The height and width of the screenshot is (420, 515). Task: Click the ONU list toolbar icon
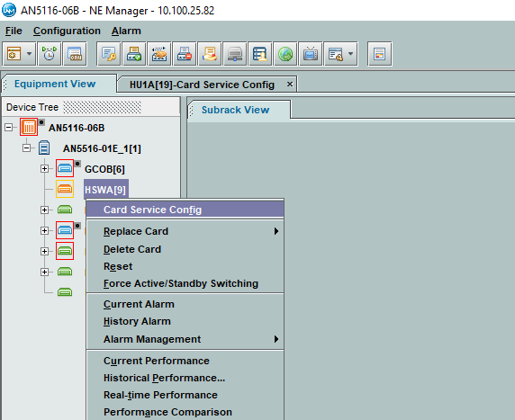75,54
